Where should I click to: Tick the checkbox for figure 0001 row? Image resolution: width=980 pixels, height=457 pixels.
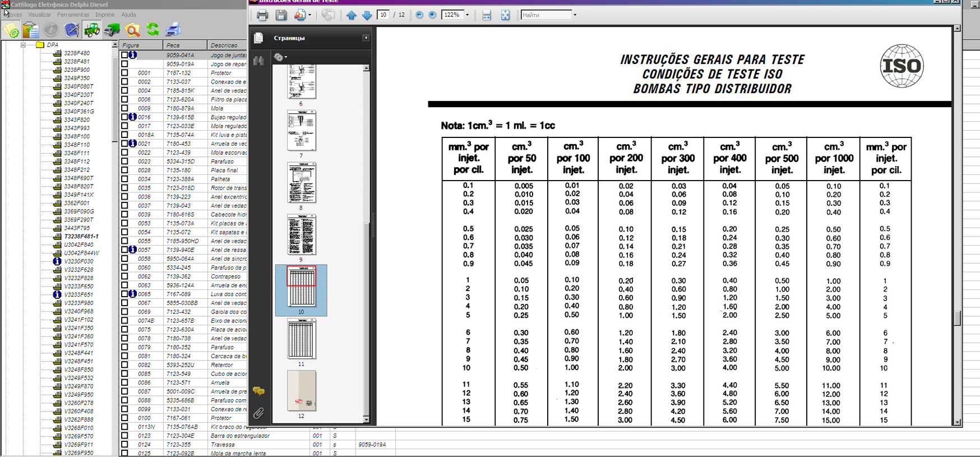click(124, 73)
